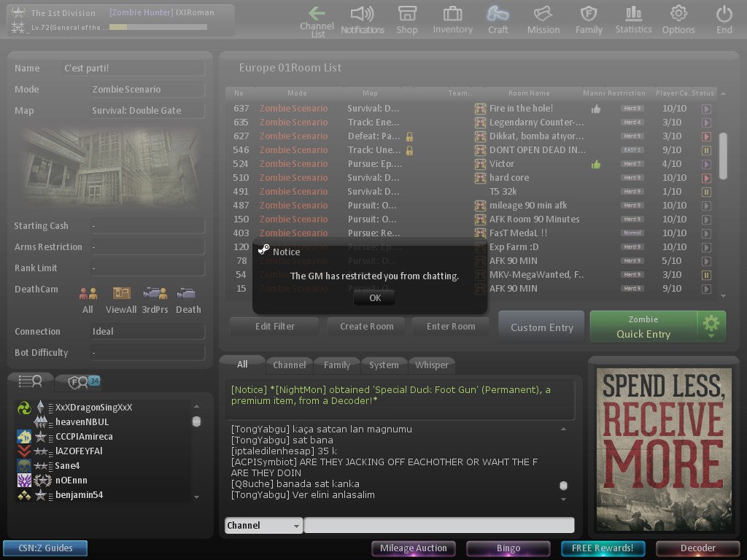The height and width of the screenshot is (560, 747).
Task: Switch to the Whisper chat tab
Action: coord(432,365)
